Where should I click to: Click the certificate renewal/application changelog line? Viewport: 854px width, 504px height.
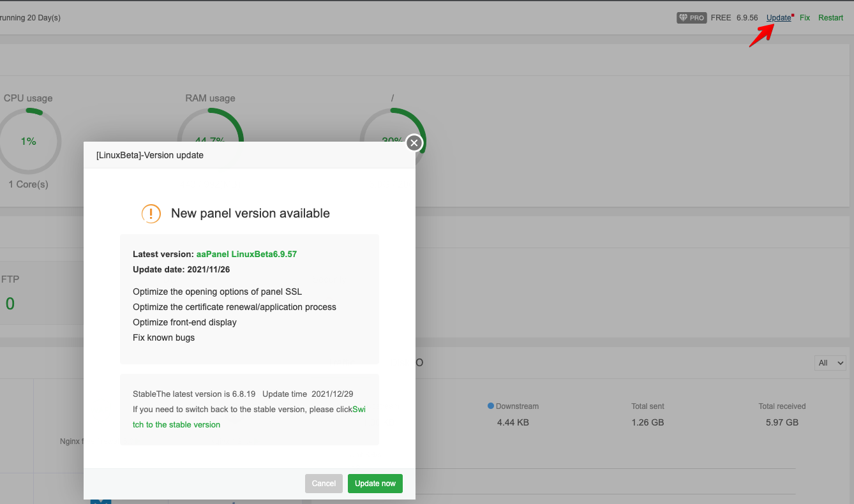pyautogui.click(x=234, y=307)
